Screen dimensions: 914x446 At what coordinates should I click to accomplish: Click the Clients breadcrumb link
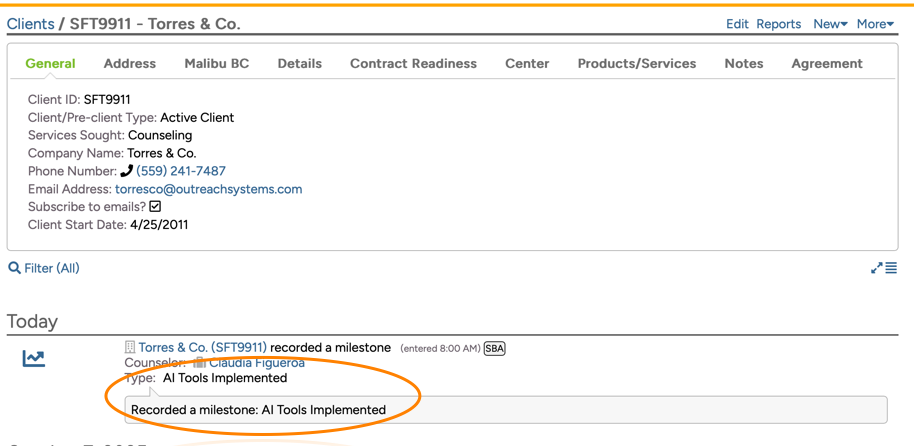[30, 24]
